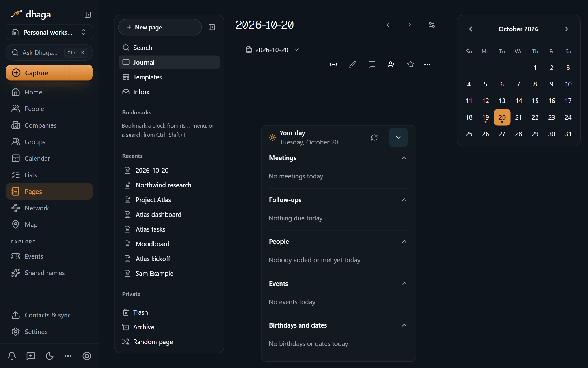The width and height of the screenshot is (588, 368).
Task: Collapse the Follow-ups section
Action: [x=404, y=200]
